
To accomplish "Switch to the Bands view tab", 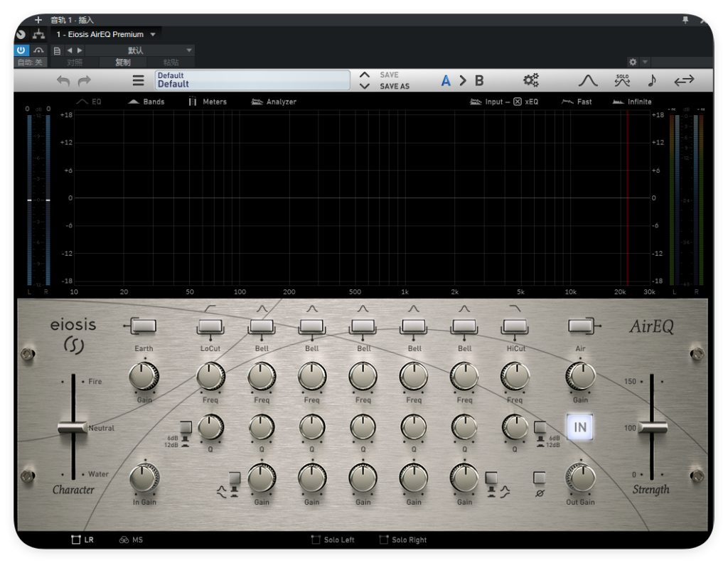I will tap(146, 102).
